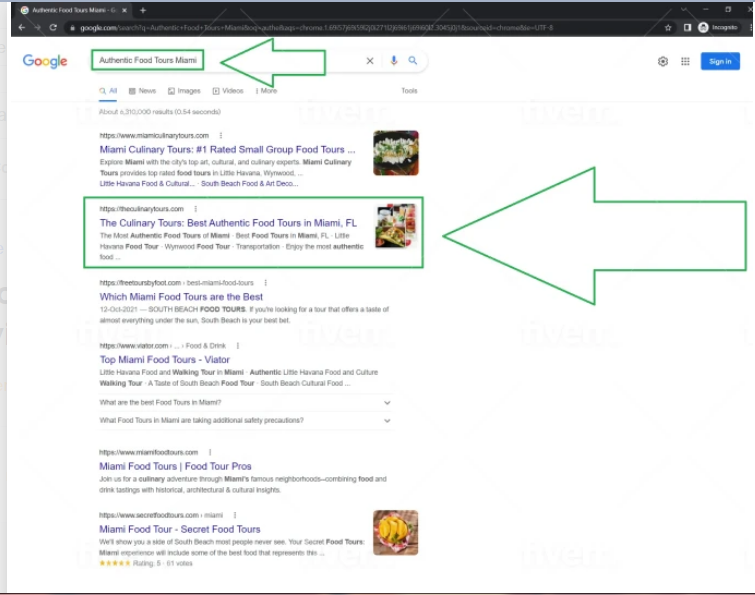Open three-dot menu for secretfoodtours.com result
The height and width of the screenshot is (595, 755).
235,516
